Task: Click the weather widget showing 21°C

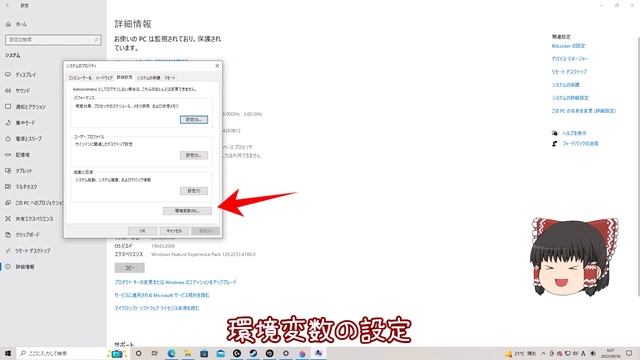Action: pyautogui.click(x=521, y=353)
